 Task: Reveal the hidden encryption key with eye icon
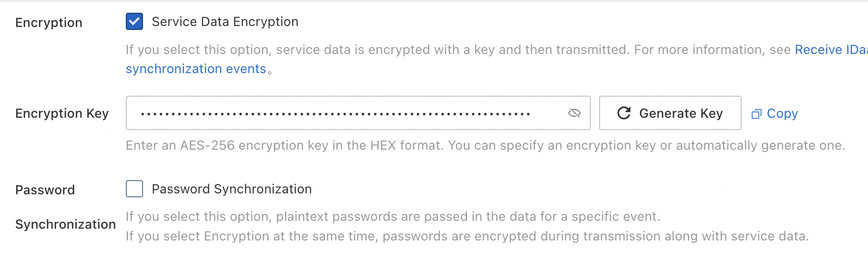pos(574,113)
